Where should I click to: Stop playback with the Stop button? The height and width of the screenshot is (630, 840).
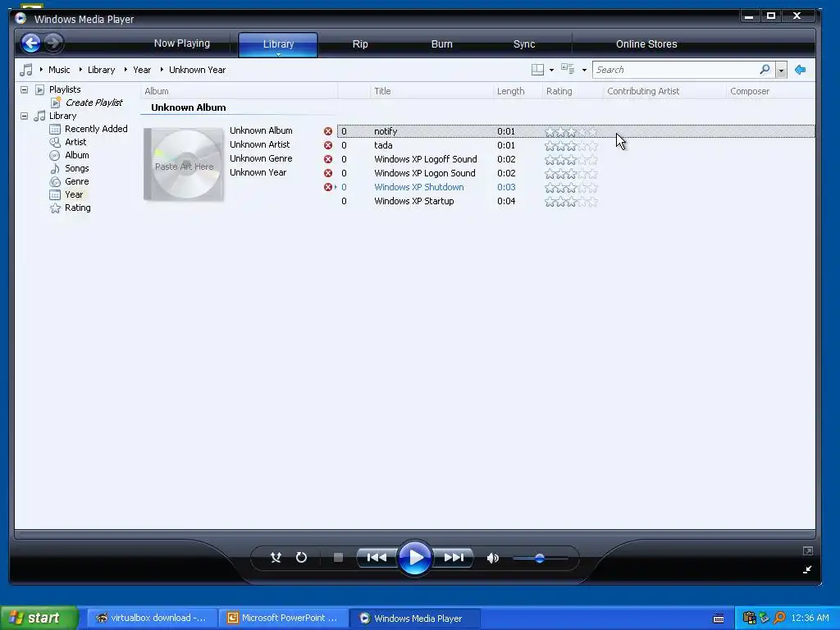(x=338, y=558)
